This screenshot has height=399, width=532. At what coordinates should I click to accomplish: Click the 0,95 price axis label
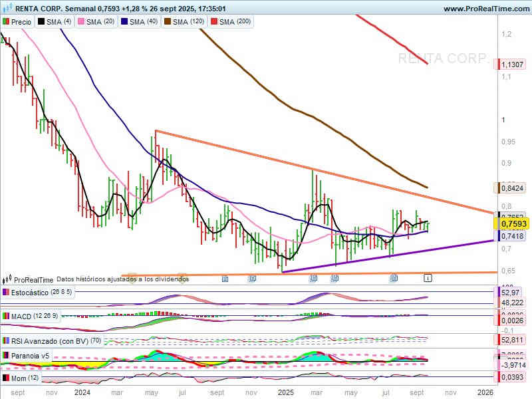508,142
